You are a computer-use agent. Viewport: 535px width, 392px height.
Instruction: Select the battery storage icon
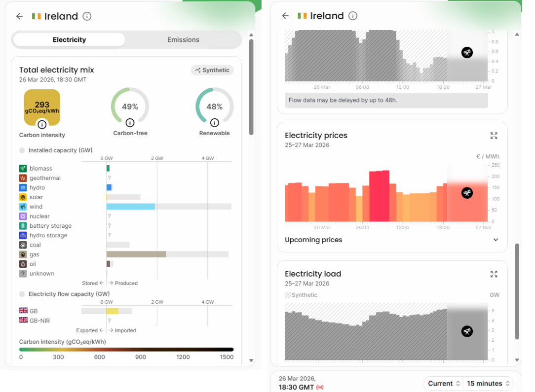click(x=23, y=226)
